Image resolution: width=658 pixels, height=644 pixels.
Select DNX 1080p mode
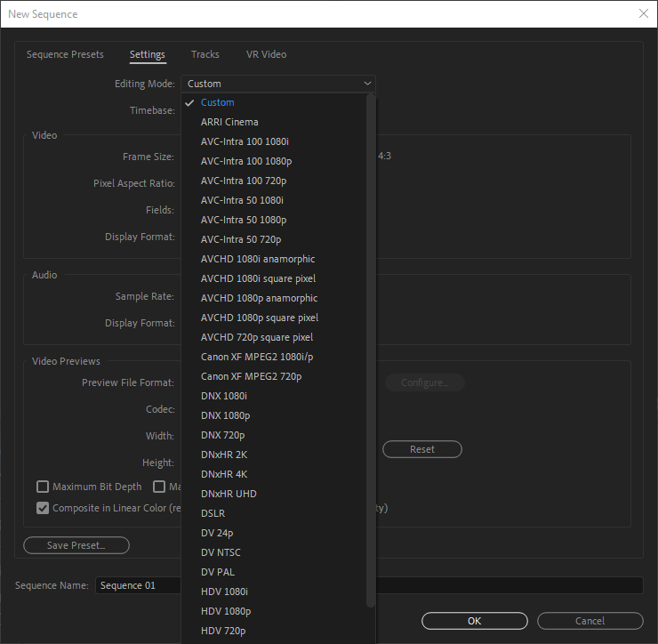[x=274, y=415]
